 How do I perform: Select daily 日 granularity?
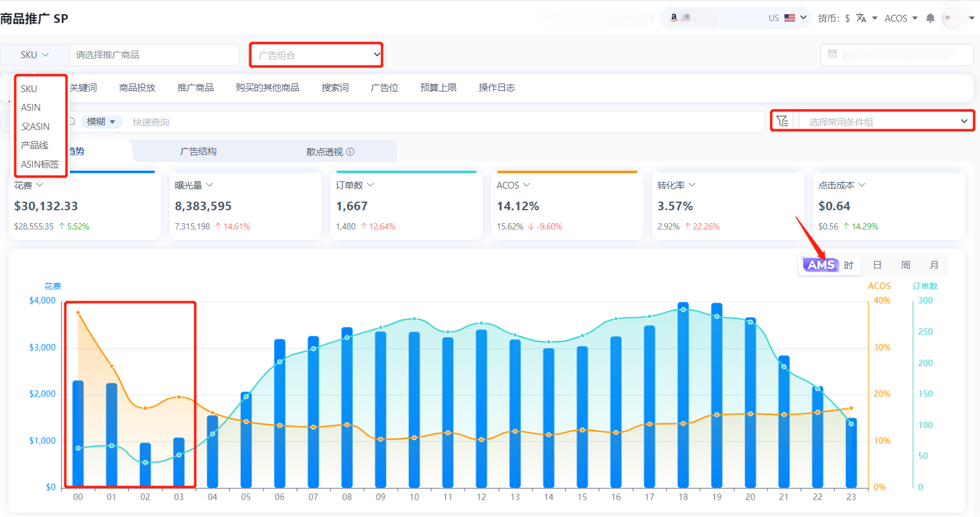877,265
